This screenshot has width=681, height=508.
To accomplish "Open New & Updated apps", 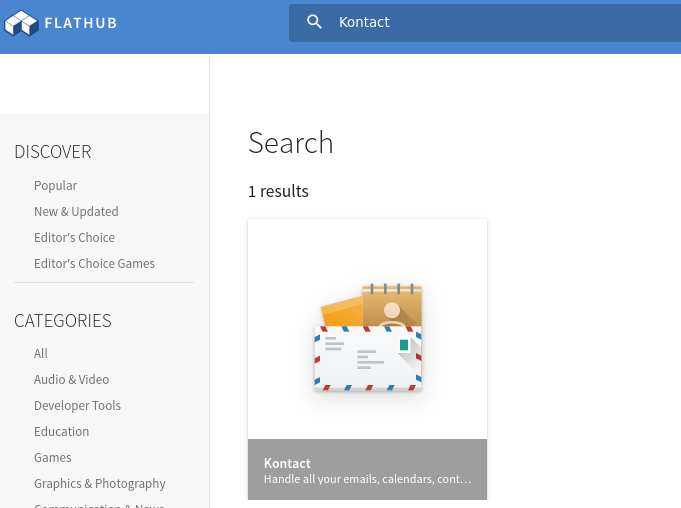I will pos(76,211).
